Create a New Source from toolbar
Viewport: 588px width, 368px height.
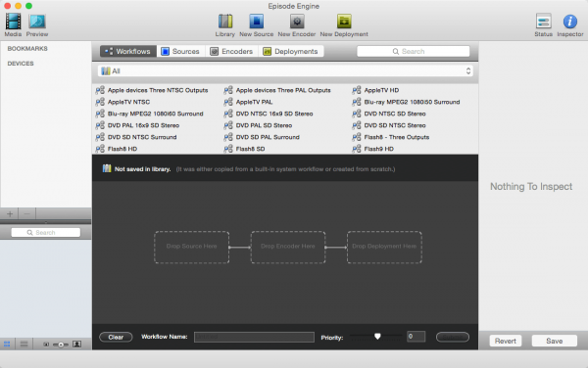(256, 22)
